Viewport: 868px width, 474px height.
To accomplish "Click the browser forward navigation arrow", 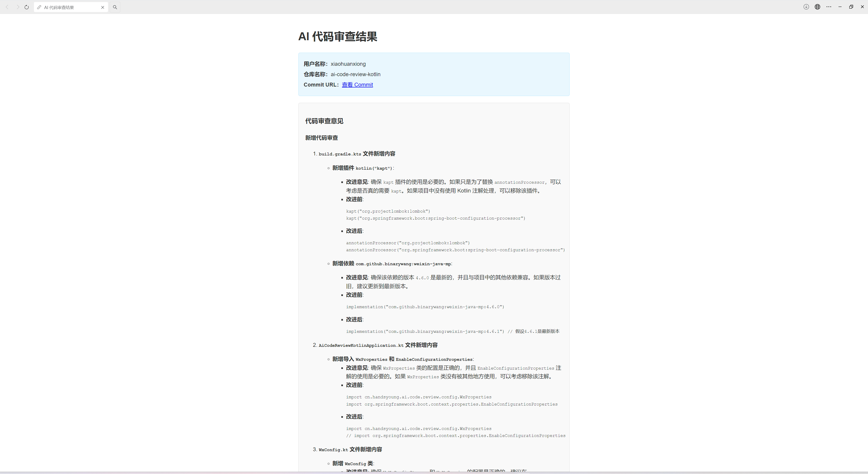I will coord(18,7).
